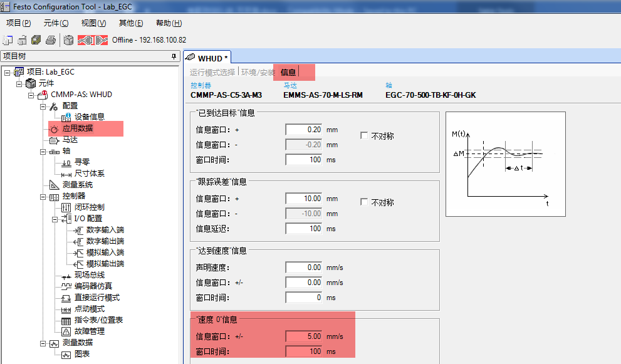Select the 数字输出端 icon in the tree
This screenshot has width=621, height=364.
coord(78,241)
